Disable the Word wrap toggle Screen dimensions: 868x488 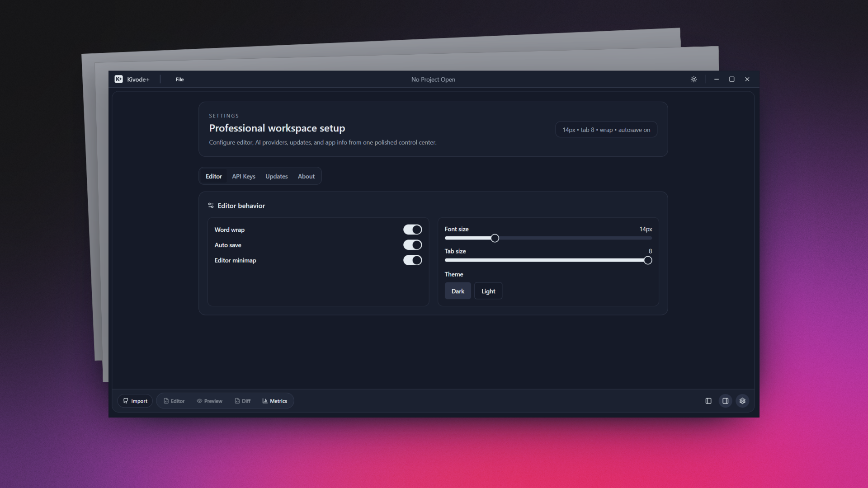(412, 230)
